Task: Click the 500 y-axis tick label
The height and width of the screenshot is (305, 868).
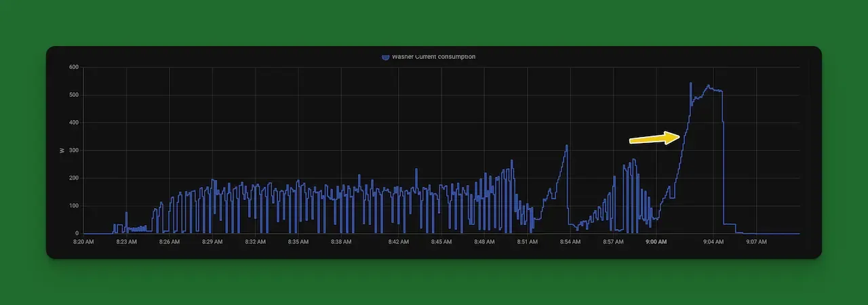Action: coord(74,95)
